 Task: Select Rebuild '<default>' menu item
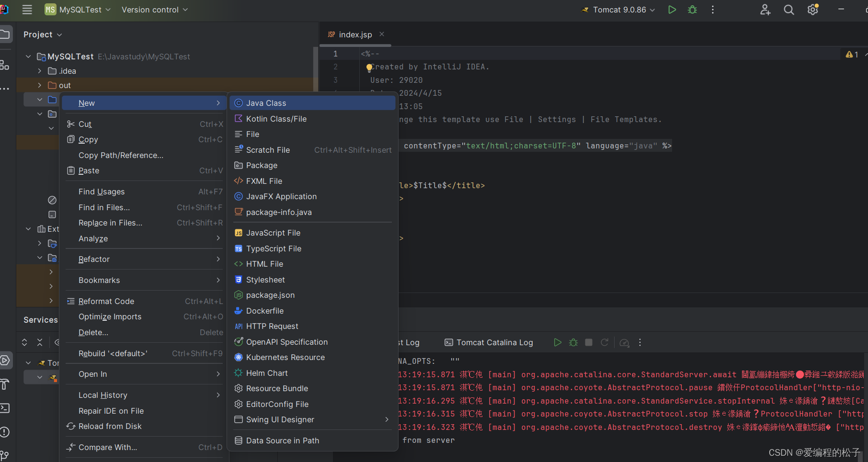(x=144, y=353)
